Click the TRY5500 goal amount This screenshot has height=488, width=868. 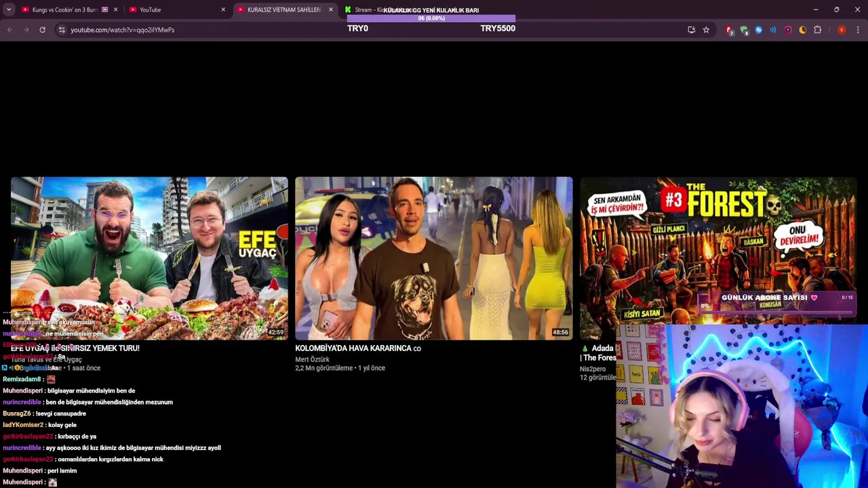tap(498, 28)
